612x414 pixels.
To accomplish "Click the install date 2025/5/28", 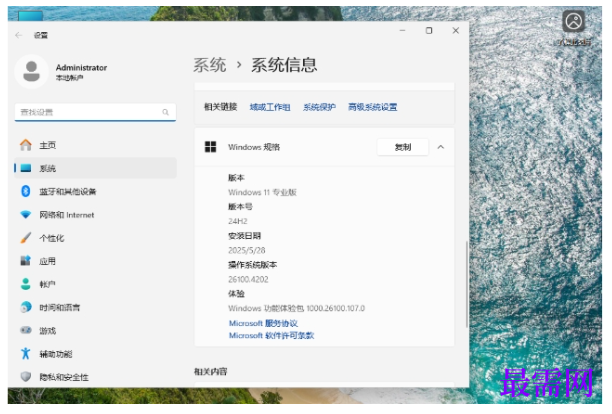I will [247, 250].
